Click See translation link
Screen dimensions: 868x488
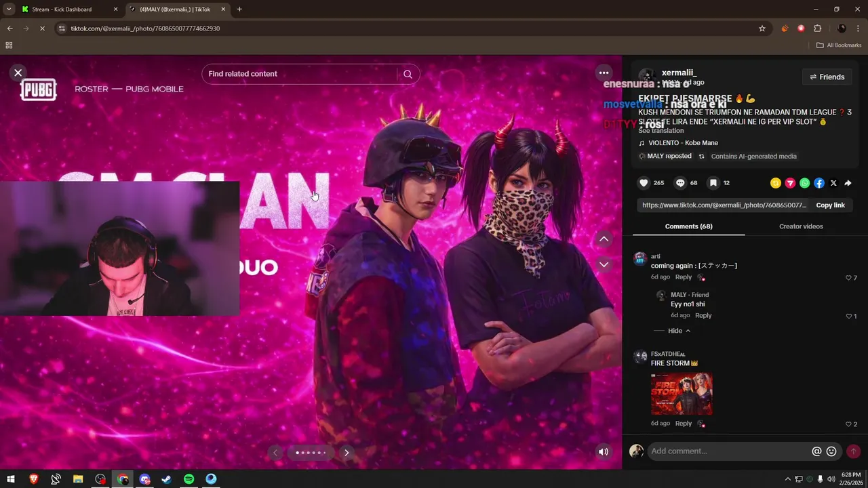pyautogui.click(x=660, y=131)
